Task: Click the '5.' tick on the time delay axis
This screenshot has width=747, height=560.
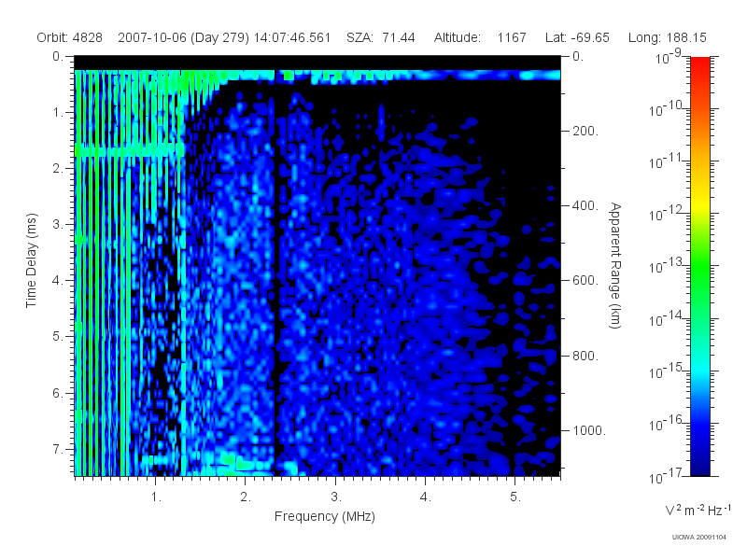Action: coord(58,337)
